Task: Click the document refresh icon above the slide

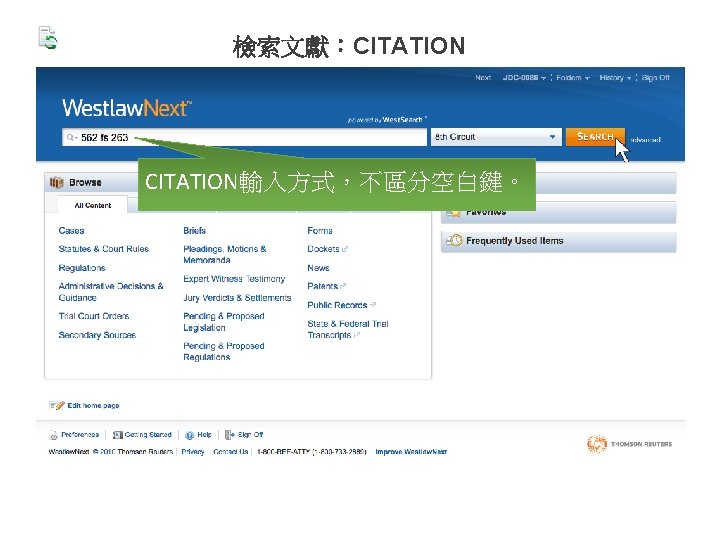Action: (48, 38)
